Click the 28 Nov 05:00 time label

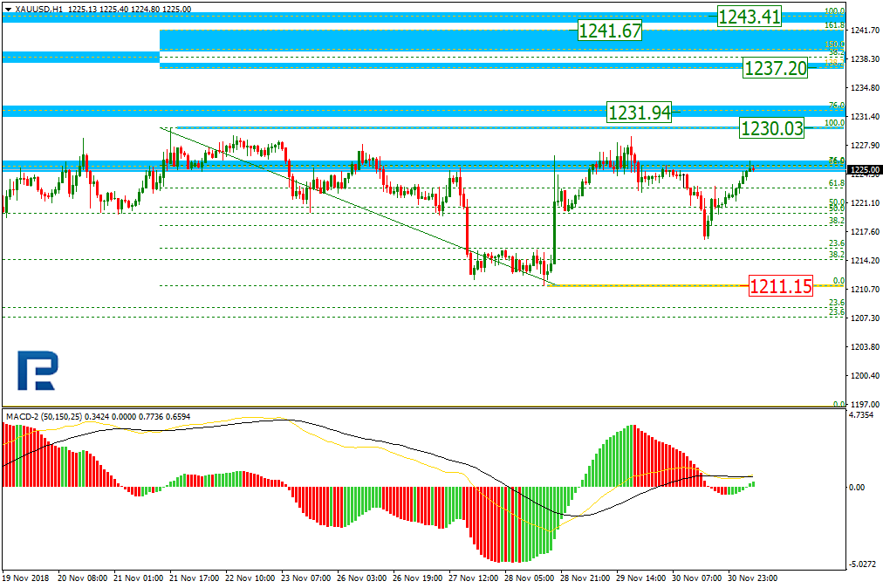point(529,578)
